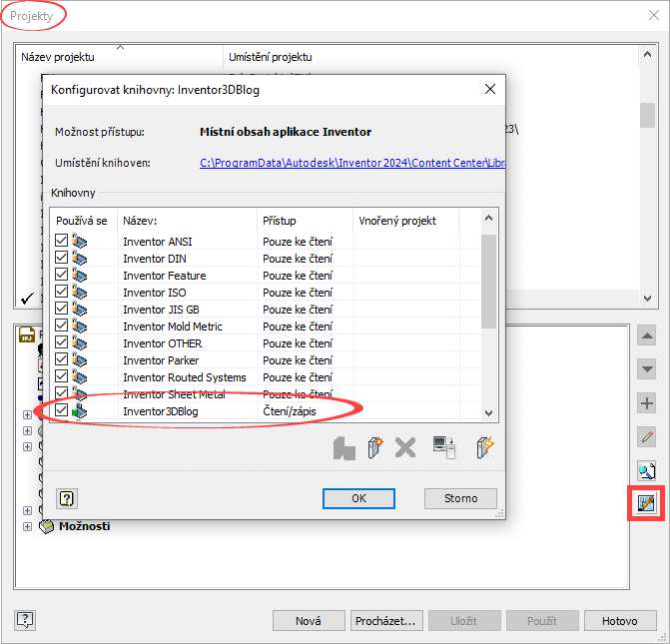Toggle the Inventor Mold Metric checkbox
Image resolution: width=670 pixels, height=644 pixels.
pos(61,325)
